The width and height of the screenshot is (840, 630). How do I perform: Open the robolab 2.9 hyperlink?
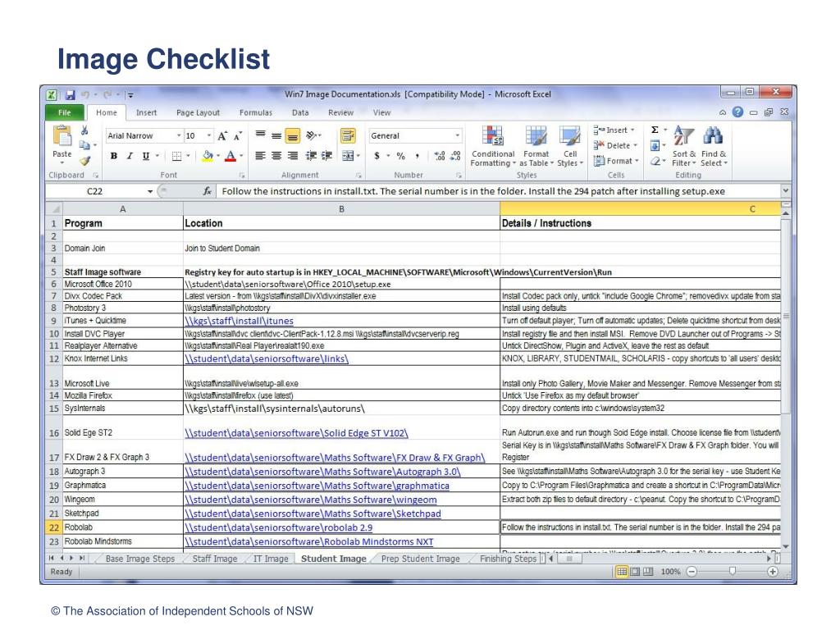coord(279,527)
